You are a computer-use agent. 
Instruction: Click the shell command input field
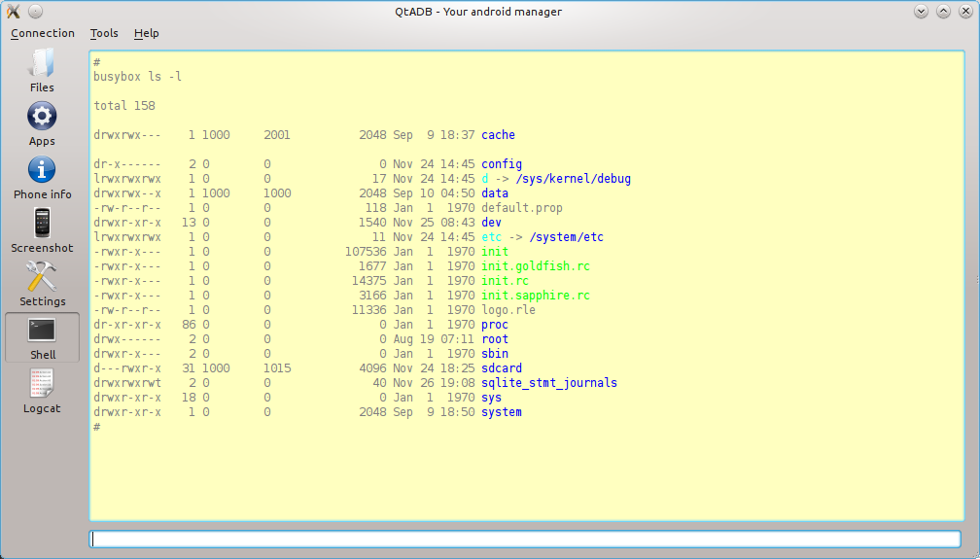(525, 539)
